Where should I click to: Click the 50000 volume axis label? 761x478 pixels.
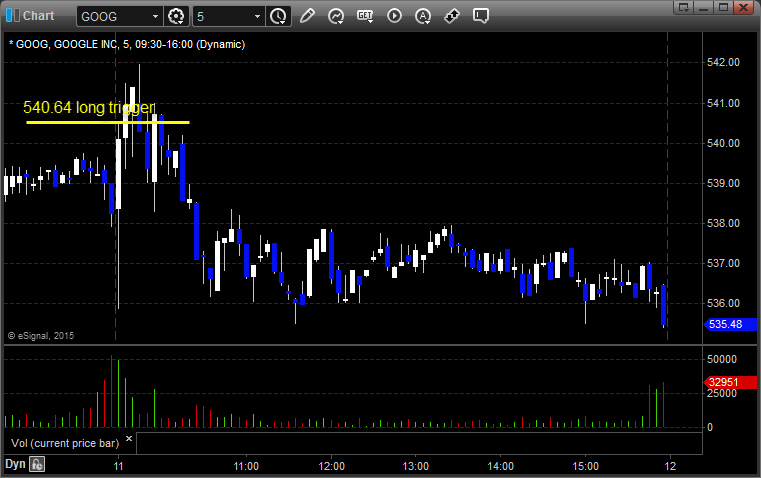coord(722,360)
